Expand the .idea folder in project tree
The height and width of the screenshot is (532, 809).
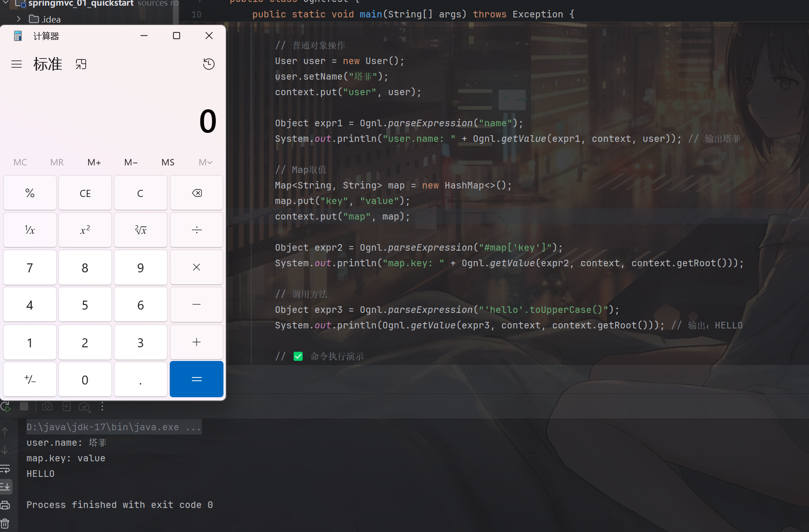point(18,19)
